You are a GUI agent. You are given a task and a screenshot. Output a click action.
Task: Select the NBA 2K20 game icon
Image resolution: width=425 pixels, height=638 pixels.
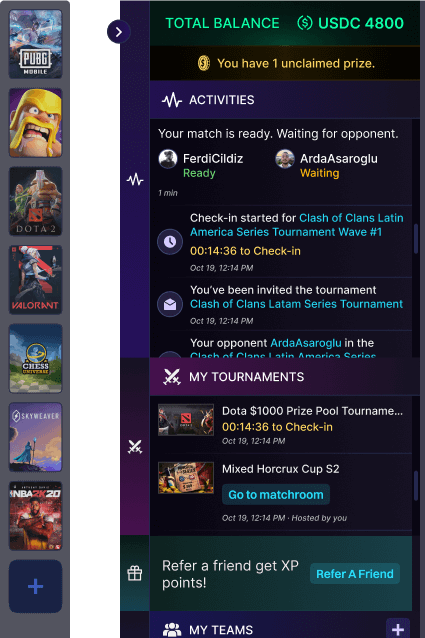coord(35,516)
